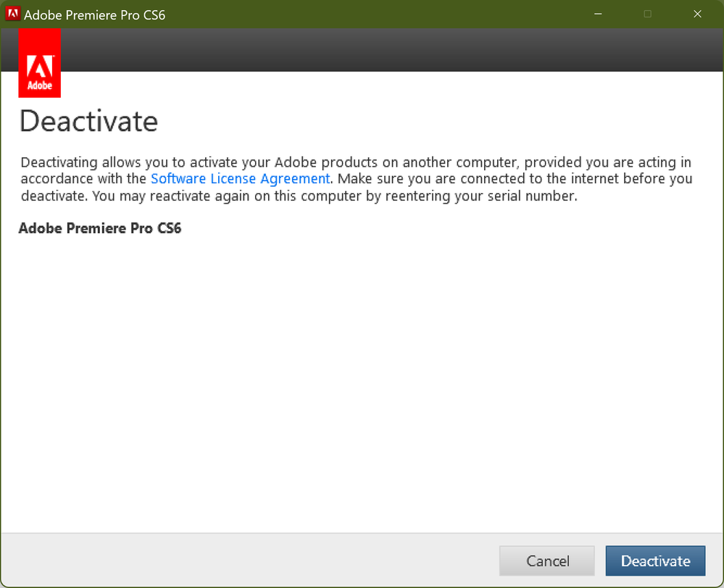Click the window title text in title bar
The width and height of the screenshot is (724, 588).
pos(95,14)
